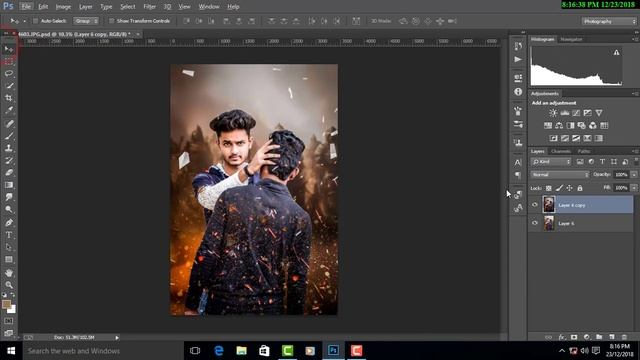Open the Layers panel flyout menu

click(x=634, y=151)
